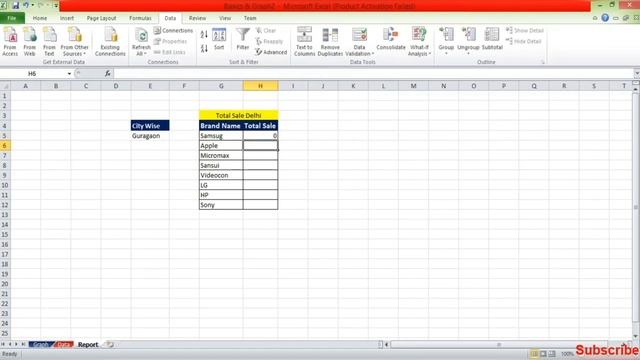Open Consolidate tool
Screen dimensions: 640x360
click(x=391, y=39)
